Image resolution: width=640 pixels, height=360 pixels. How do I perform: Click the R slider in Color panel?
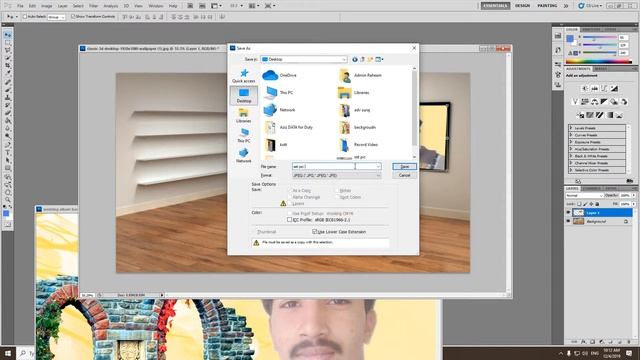click(x=599, y=38)
